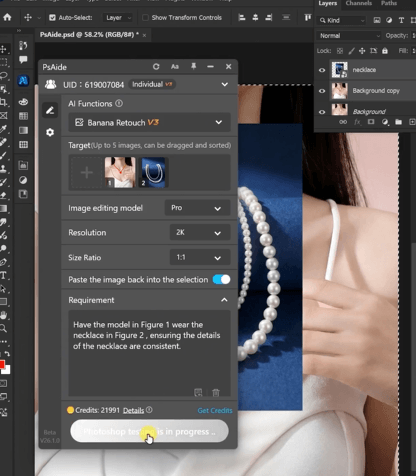This screenshot has width=416, height=476.
Task: Open the credits Details link
Action: click(133, 410)
